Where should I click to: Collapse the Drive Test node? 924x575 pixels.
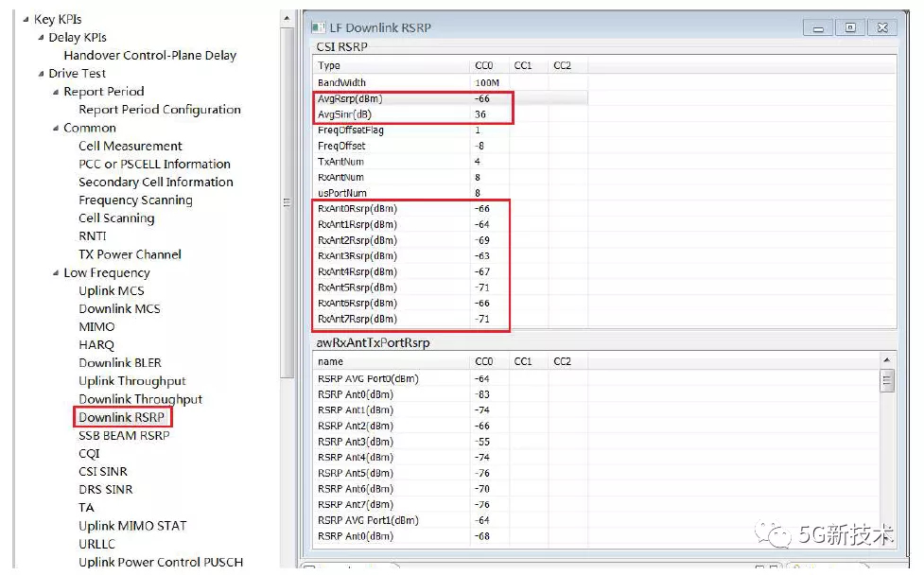pos(41,74)
